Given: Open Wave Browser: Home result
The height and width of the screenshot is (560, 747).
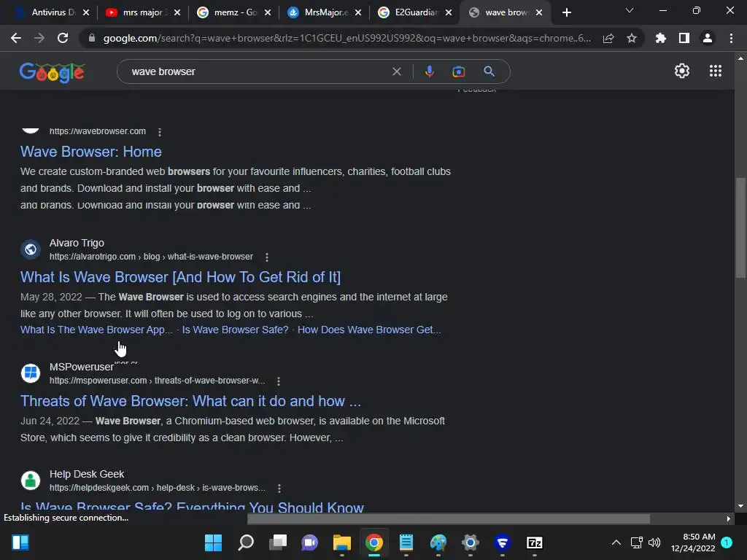Looking at the screenshot, I should pyautogui.click(x=91, y=152).
